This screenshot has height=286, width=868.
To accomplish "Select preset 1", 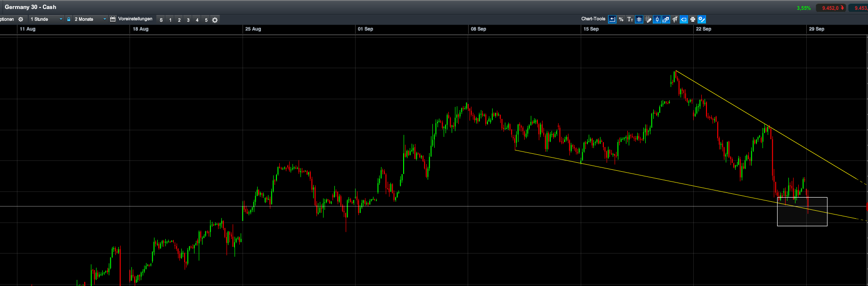I will 170,20.
